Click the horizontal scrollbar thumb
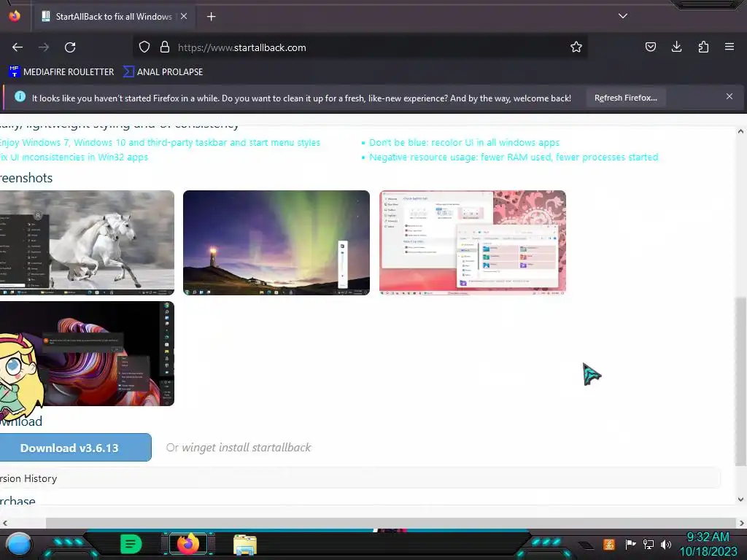This screenshot has width=747, height=560. click(x=391, y=523)
